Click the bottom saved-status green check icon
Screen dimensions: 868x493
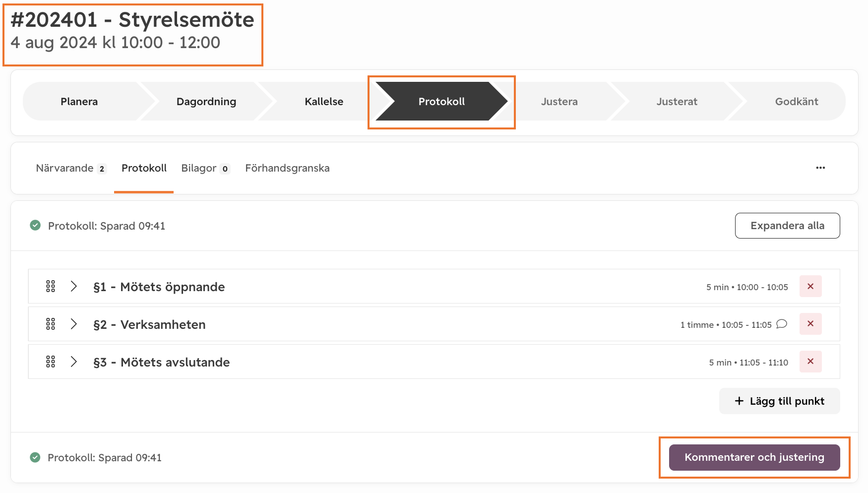[x=35, y=457]
